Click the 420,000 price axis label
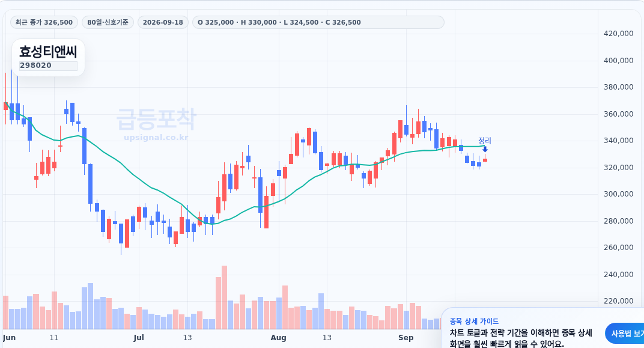 (x=618, y=34)
